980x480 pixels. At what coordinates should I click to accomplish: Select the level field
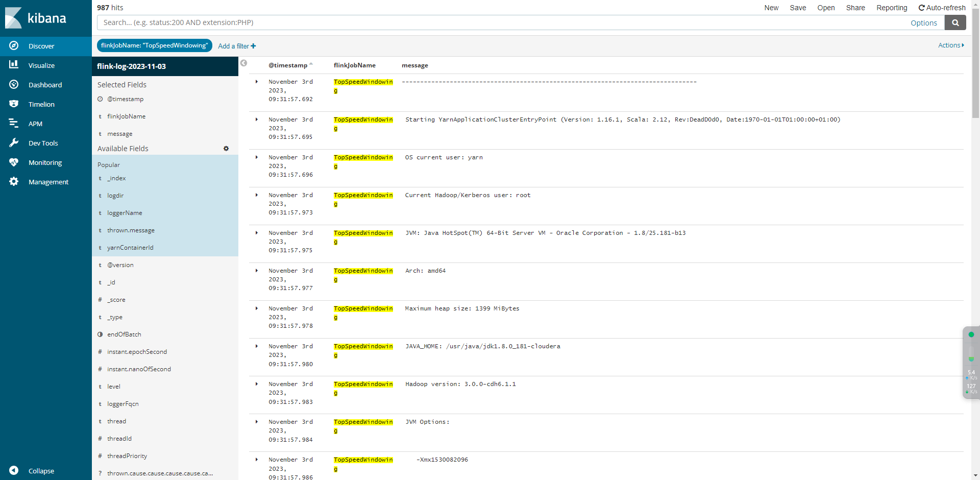(x=114, y=387)
